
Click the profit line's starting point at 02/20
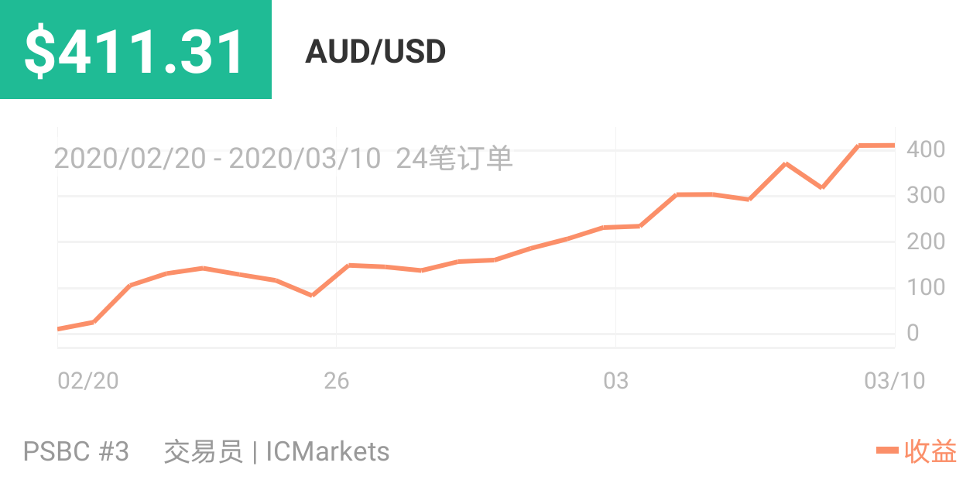59,329
